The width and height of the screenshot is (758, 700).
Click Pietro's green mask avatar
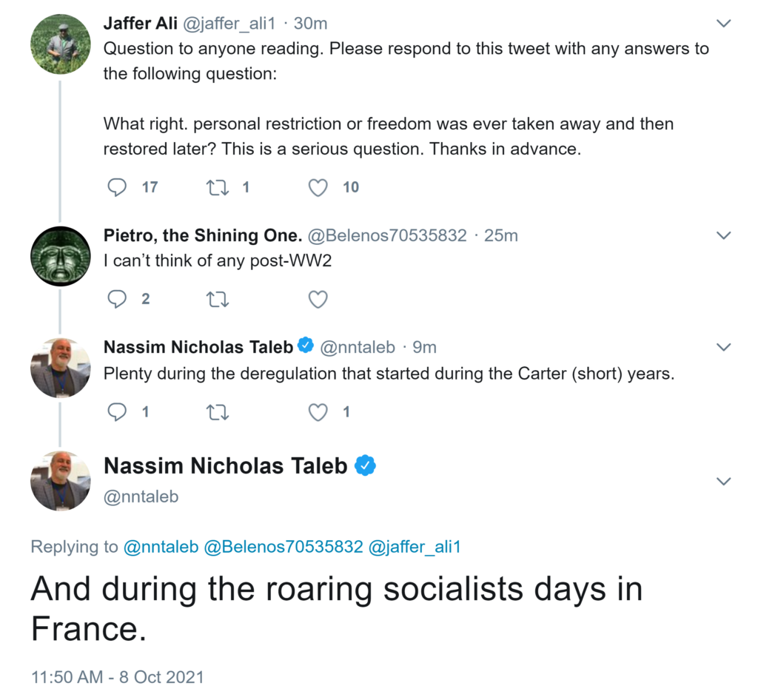coord(60,256)
